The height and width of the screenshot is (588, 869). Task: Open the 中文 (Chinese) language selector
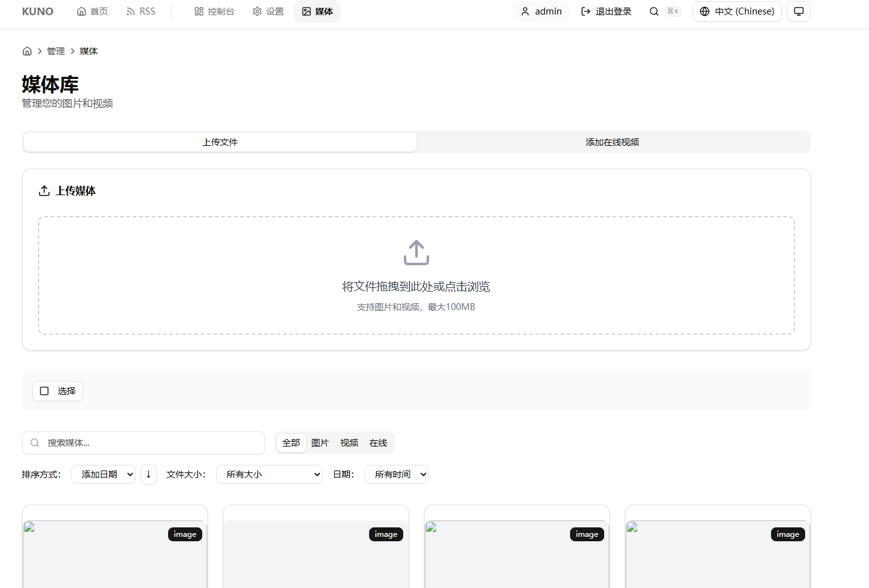coord(737,11)
